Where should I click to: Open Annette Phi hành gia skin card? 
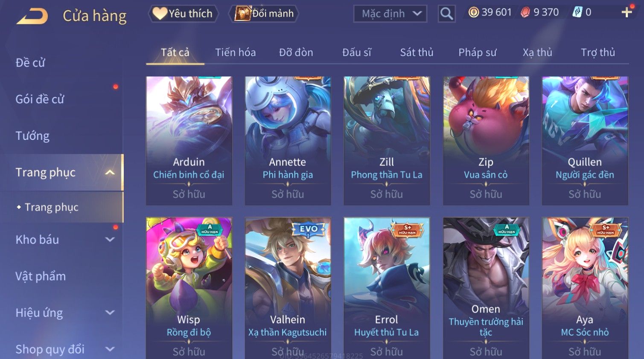pos(288,141)
